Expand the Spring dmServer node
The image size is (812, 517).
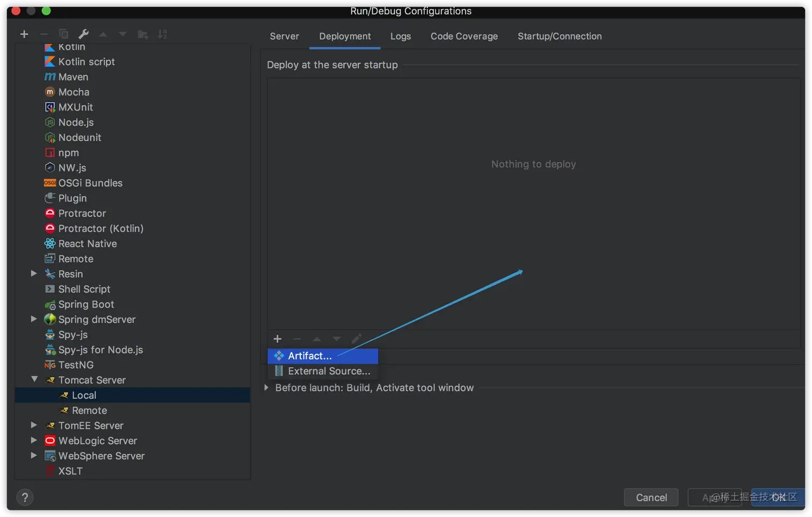pyautogui.click(x=34, y=319)
